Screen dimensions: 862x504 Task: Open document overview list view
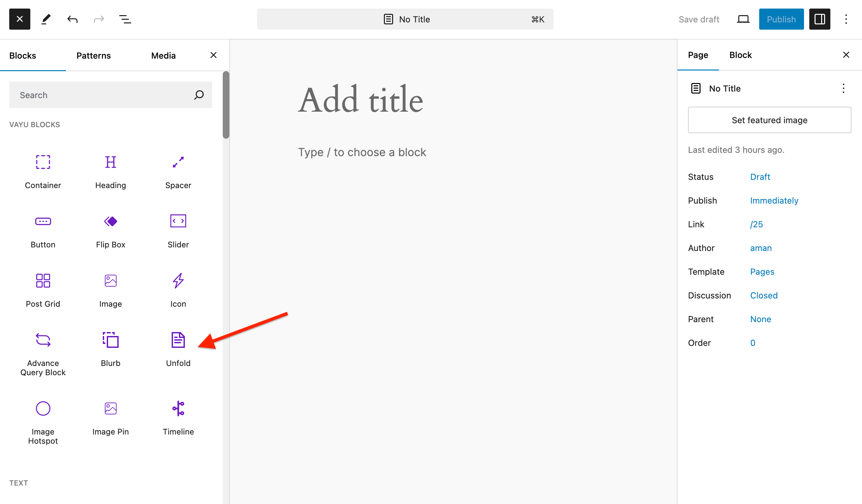(125, 19)
